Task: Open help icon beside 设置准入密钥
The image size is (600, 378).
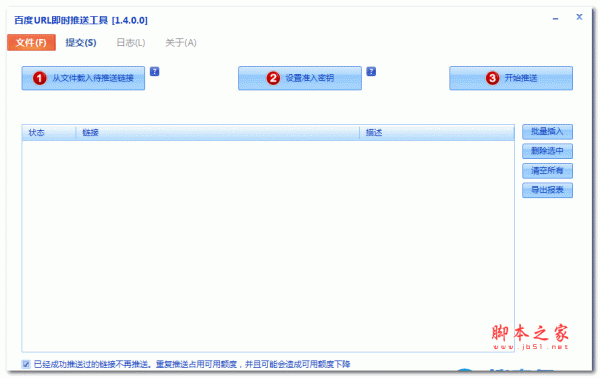Action: (x=371, y=72)
